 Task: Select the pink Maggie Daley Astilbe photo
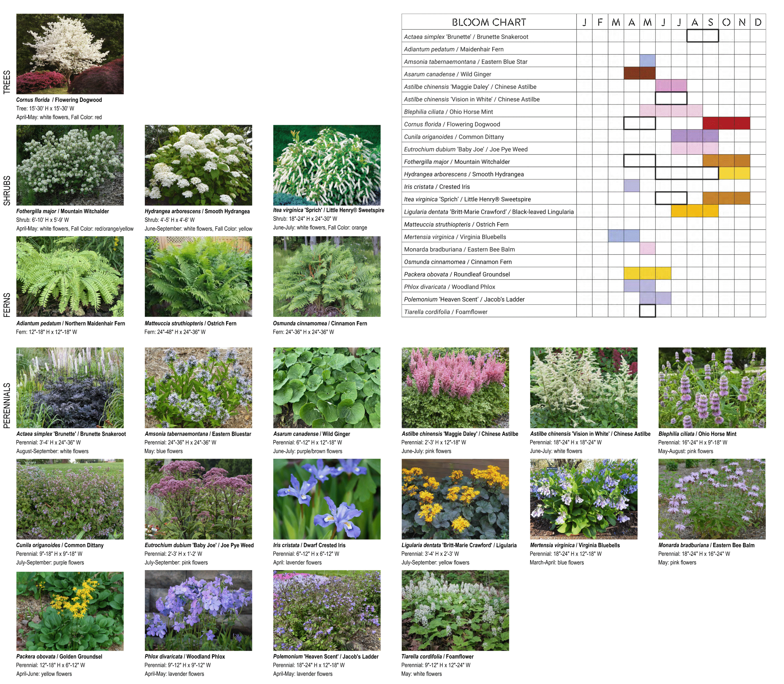[455, 387]
